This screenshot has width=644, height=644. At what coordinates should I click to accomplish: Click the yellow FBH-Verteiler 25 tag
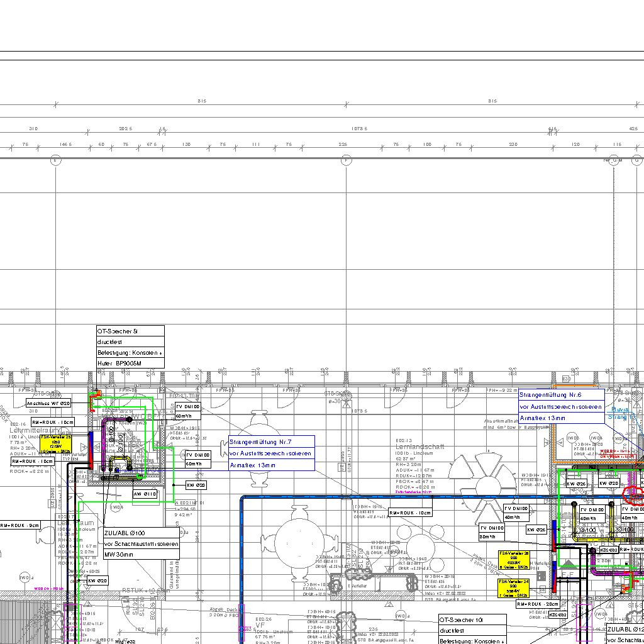(56, 443)
